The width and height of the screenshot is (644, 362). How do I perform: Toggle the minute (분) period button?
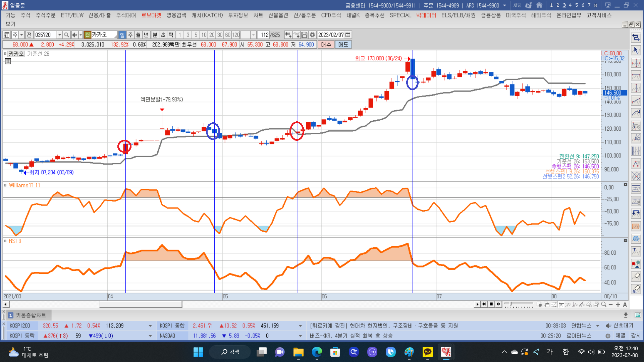pyautogui.click(x=155, y=35)
